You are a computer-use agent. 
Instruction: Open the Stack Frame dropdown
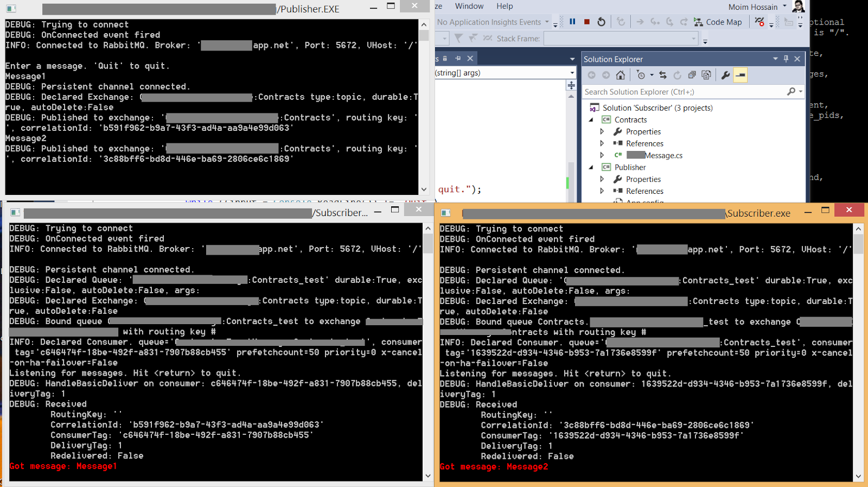coord(693,39)
